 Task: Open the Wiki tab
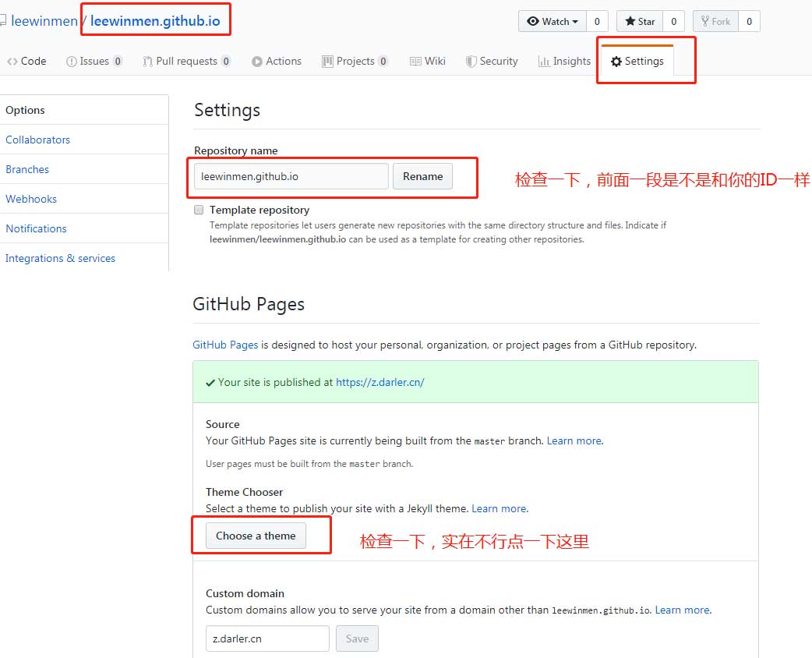click(428, 61)
